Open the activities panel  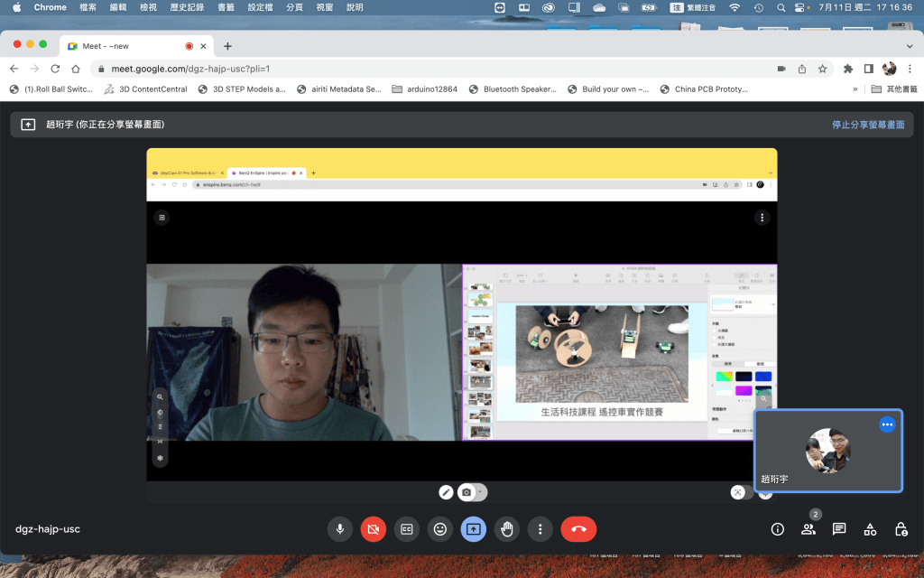(870, 529)
